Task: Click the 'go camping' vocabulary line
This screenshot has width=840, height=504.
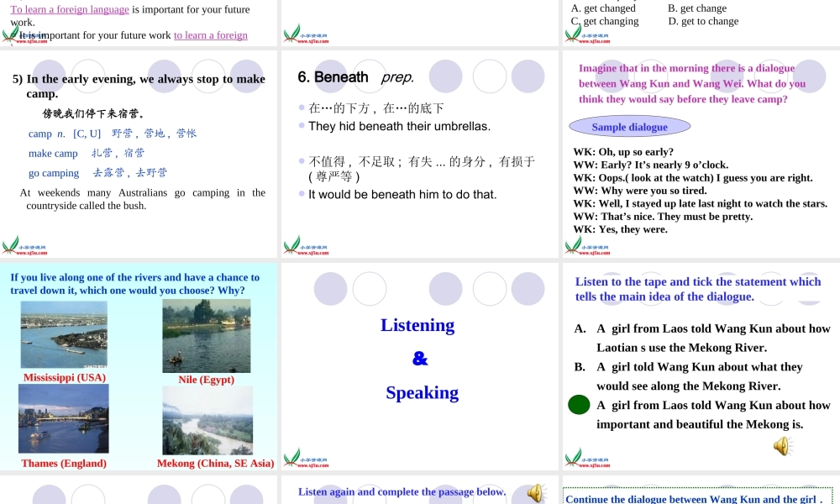Action: [97, 173]
